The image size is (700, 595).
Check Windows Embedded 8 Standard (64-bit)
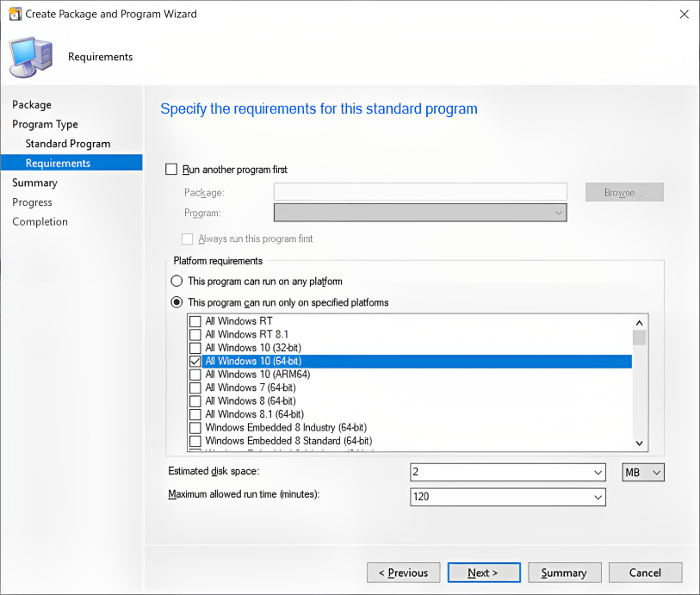pos(195,440)
